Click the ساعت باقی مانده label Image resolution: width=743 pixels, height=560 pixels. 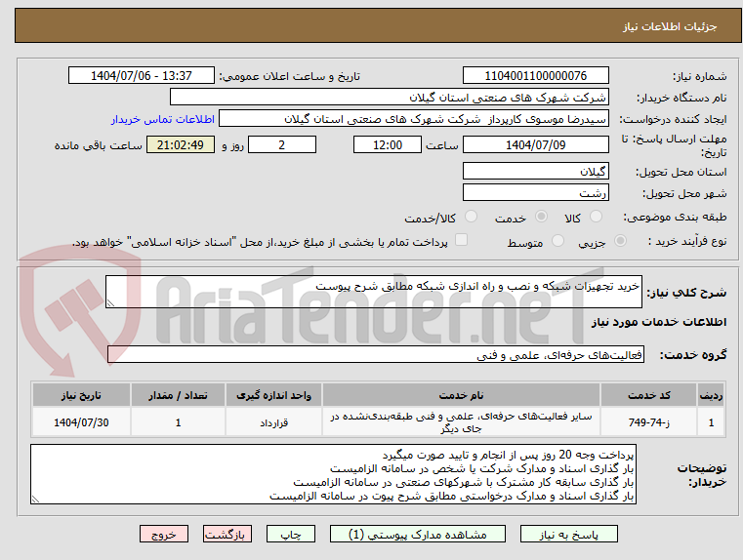tap(98, 145)
